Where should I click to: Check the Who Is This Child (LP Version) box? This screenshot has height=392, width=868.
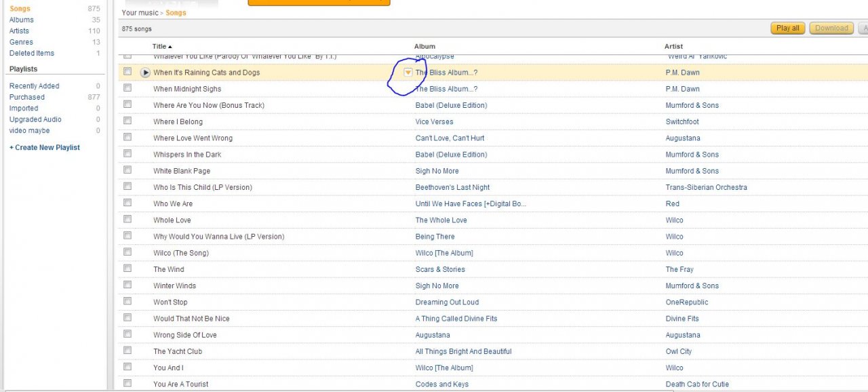coord(127,187)
